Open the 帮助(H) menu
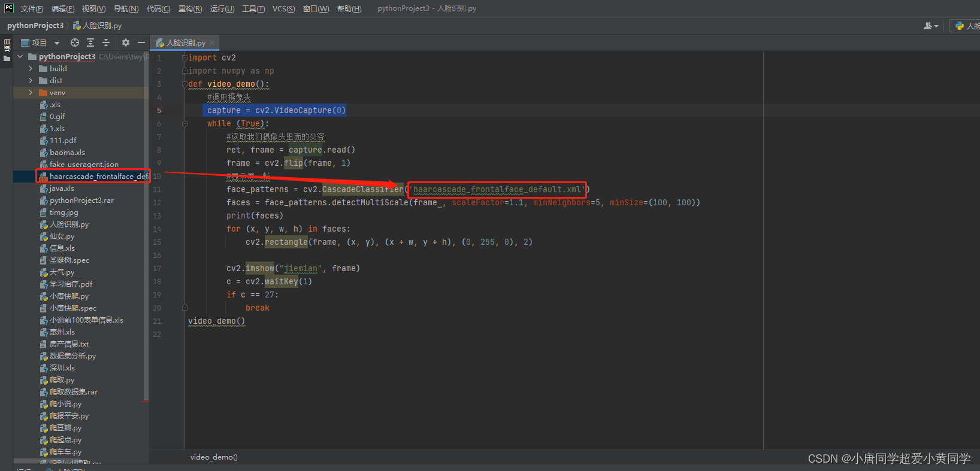The height and width of the screenshot is (471, 980). (x=349, y=8)
